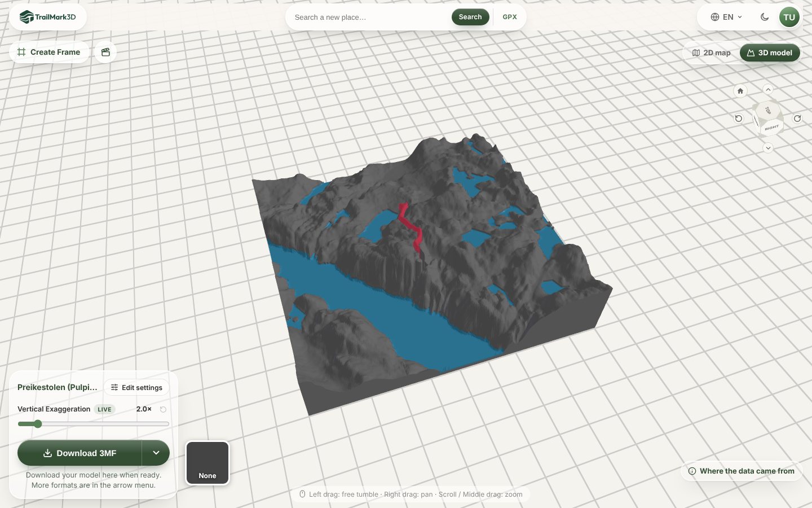
Task: Download the 3MF model
Action: (80, 453)
